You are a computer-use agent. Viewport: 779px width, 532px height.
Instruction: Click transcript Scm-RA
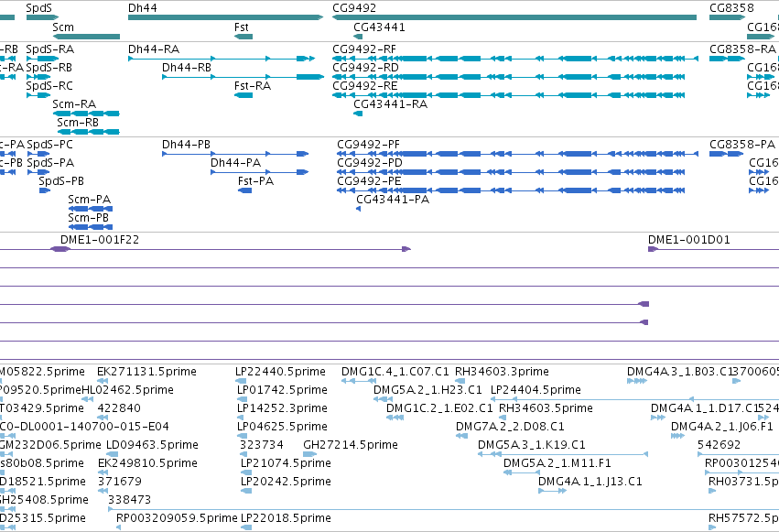pyautogui.click(x=86, y=114)
